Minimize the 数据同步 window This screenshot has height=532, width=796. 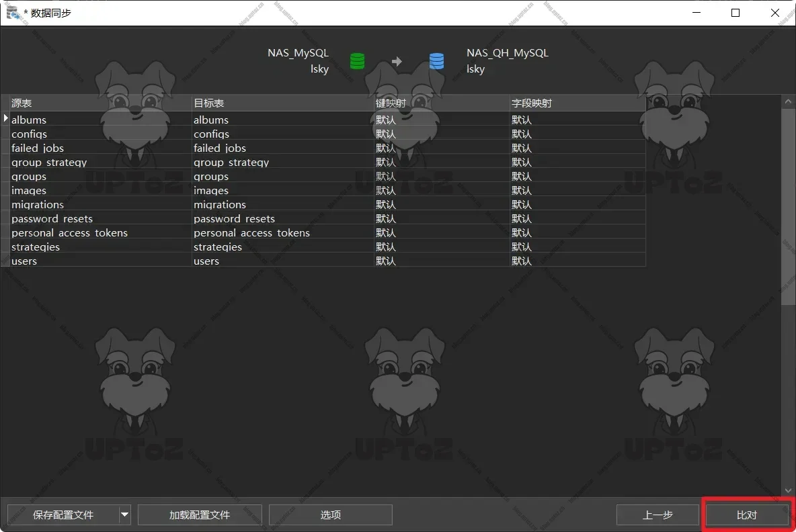point(696,13)
